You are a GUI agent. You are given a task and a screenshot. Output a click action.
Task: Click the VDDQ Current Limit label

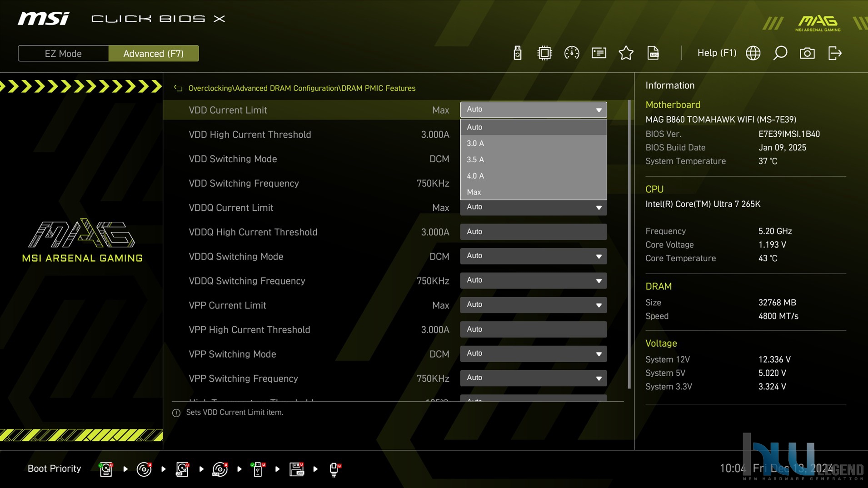[231, 208]
